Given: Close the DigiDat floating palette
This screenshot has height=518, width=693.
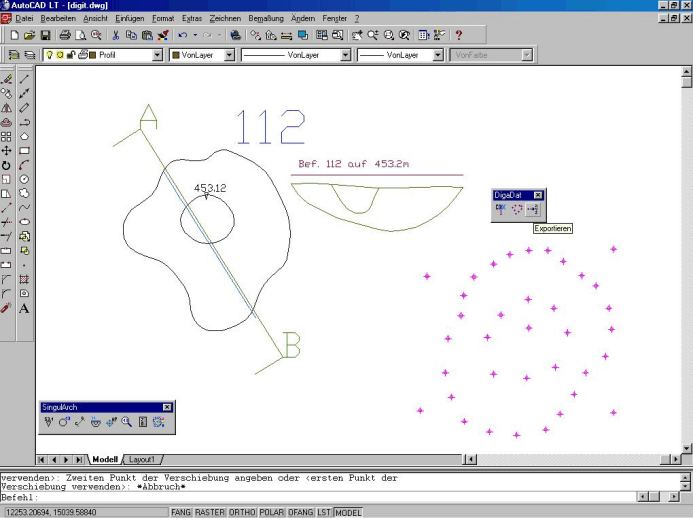Looking at the screenshot, I should tap(538, 195).
